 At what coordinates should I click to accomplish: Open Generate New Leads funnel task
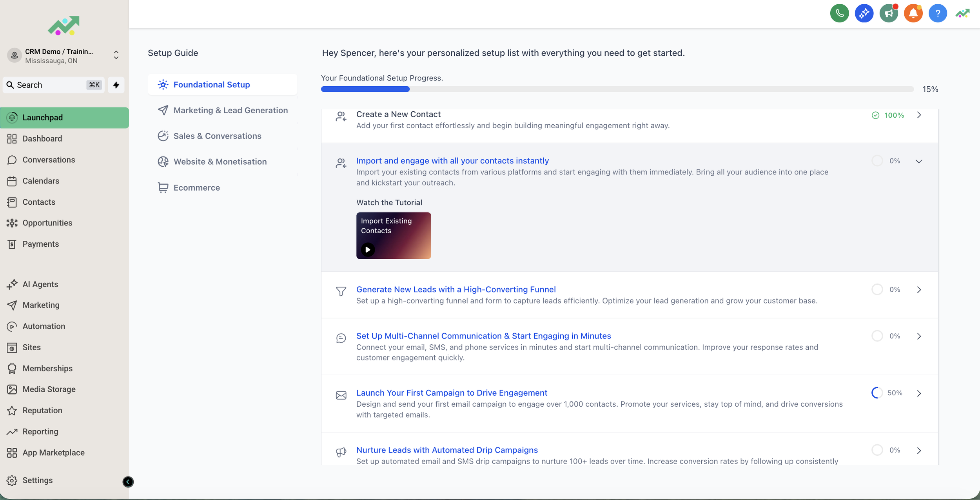(456, 289)
